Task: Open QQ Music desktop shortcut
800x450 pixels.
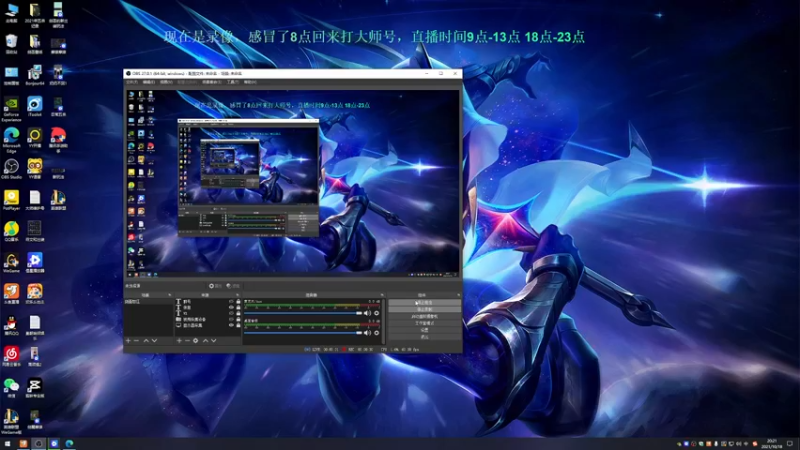Action: [11, 231]
